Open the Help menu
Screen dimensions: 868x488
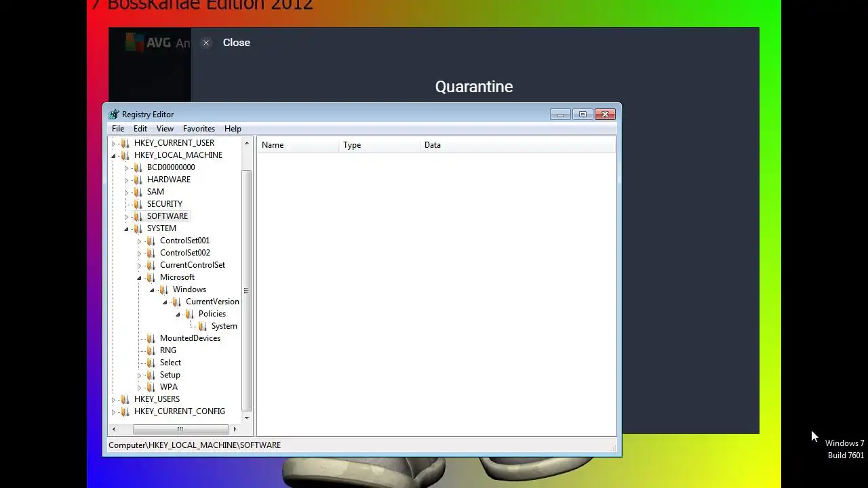[233, 129]
